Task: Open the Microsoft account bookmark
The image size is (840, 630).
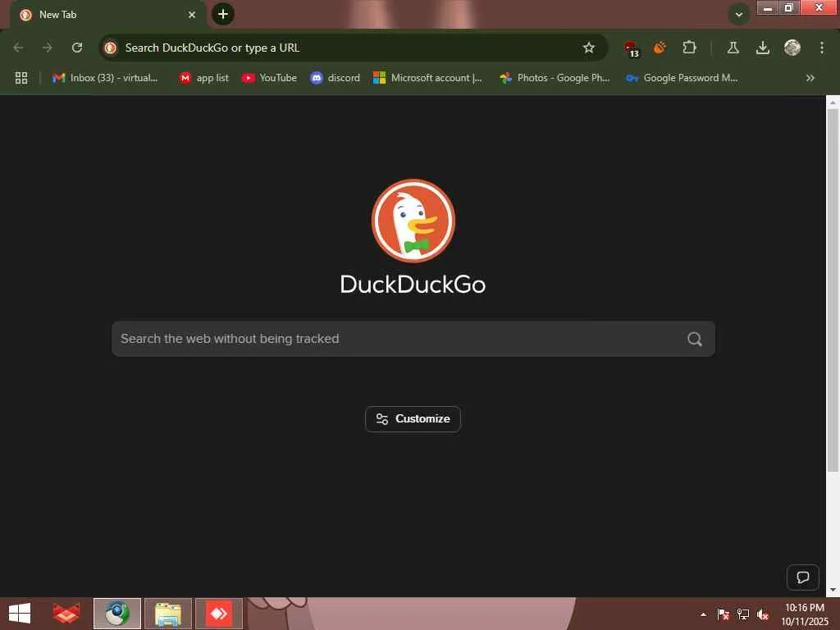Action: (427, 78)
